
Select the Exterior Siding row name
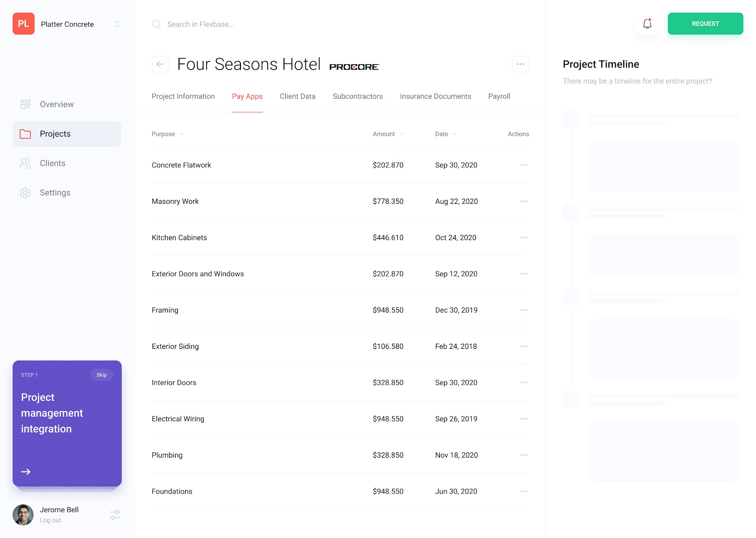point(175,347)
